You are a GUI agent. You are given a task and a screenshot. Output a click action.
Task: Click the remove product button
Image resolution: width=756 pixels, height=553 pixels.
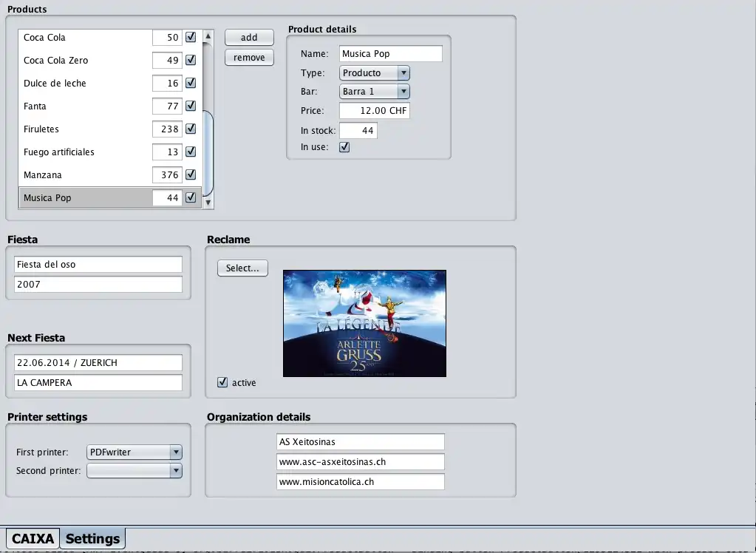click(x=249, y=58)
